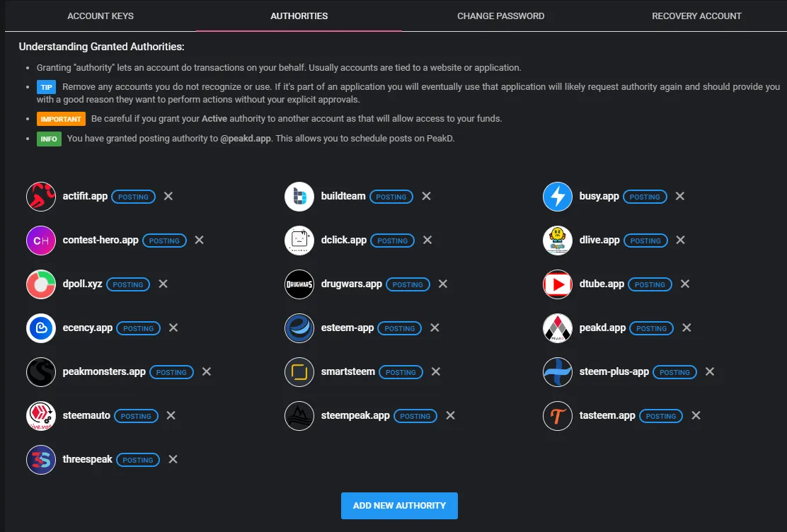The width and height of the screenshot is (787, 532).
Task: Click the smartsteem avatar icon
Action: [x=299, y=372]
